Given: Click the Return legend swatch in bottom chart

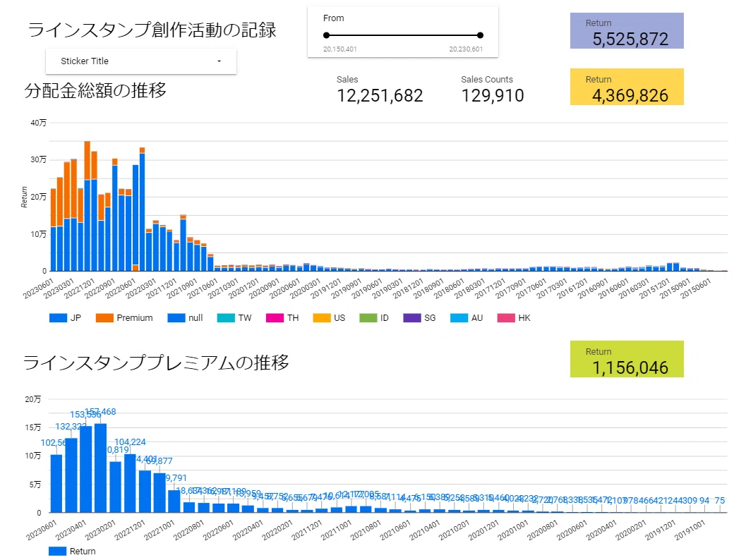Looking at the screenshot, I should [x=58, y=552].
